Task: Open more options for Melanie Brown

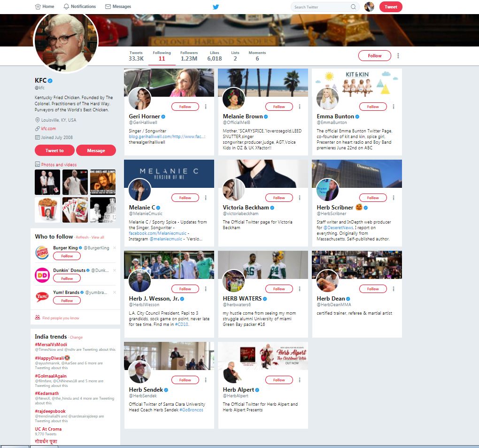Action: click(300, 107)
